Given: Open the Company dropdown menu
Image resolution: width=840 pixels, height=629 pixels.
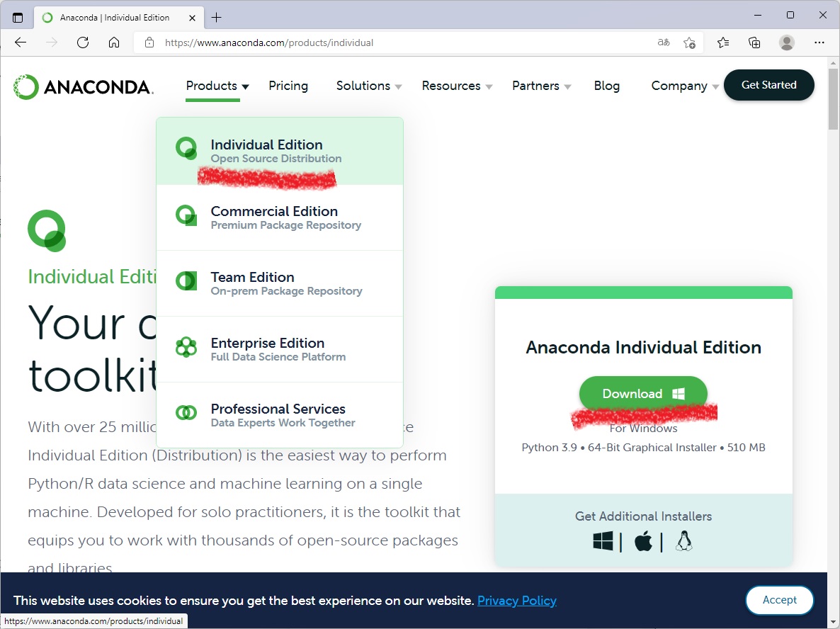Looking at the screenshot, I should click(x=684, y=86).
